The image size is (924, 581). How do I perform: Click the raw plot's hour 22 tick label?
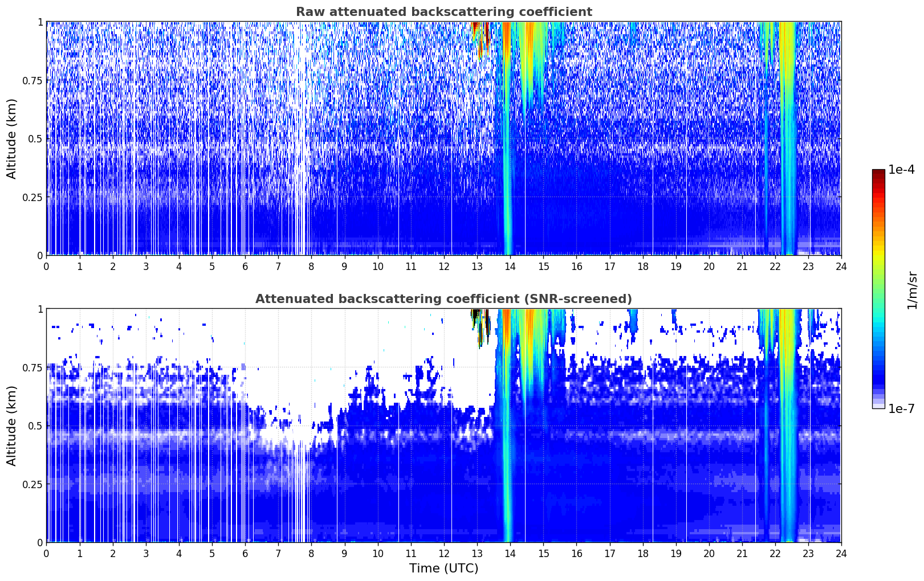point(775,266)
